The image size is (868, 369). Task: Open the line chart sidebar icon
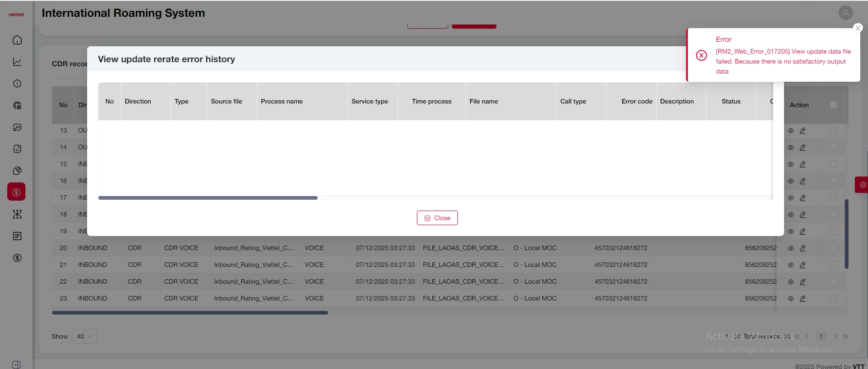click(17, 62)
